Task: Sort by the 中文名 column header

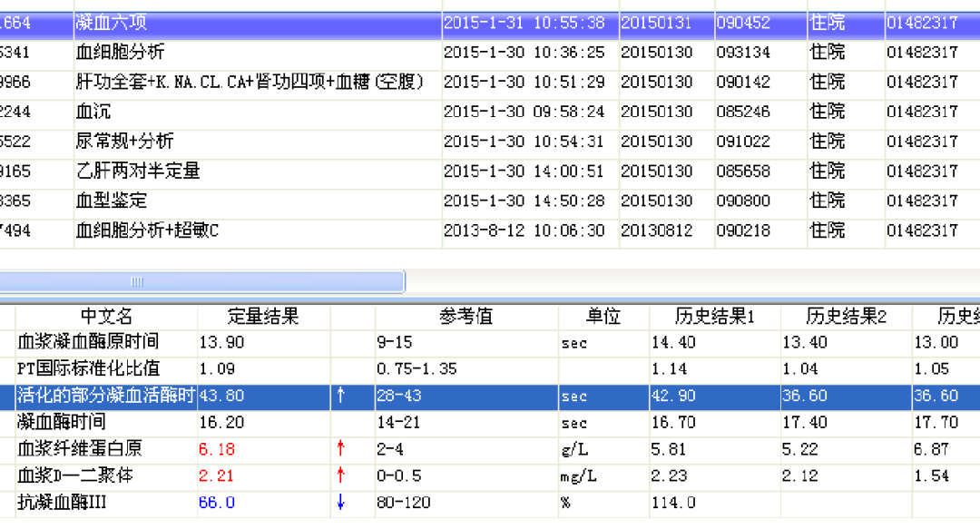Action: (106, 317)
